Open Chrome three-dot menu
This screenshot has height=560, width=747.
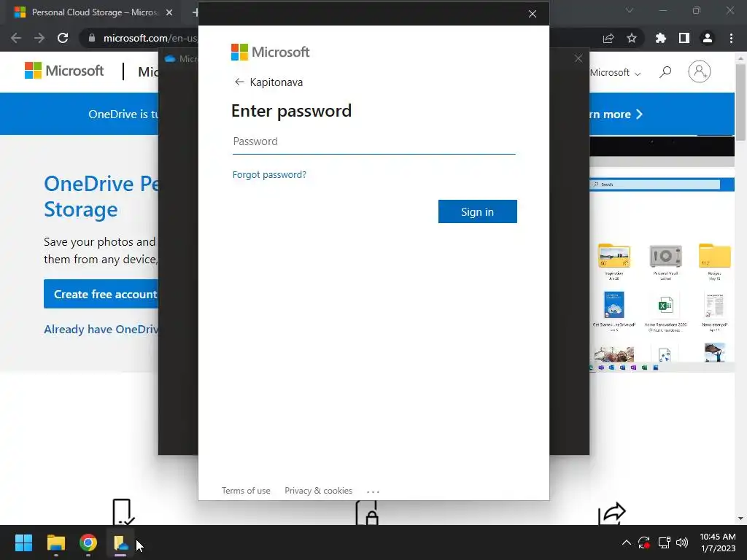point(731,38)
